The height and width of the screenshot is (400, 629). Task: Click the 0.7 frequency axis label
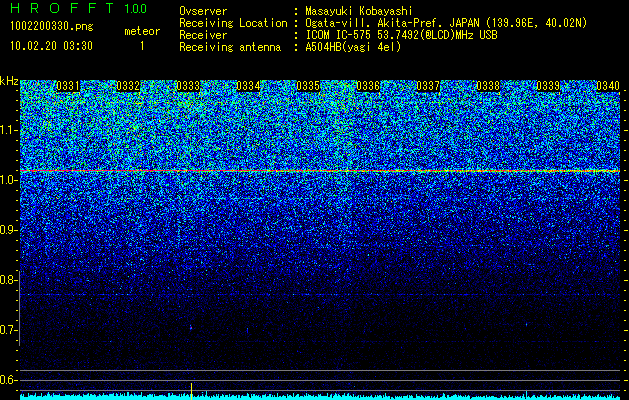(x=8, y=330)
